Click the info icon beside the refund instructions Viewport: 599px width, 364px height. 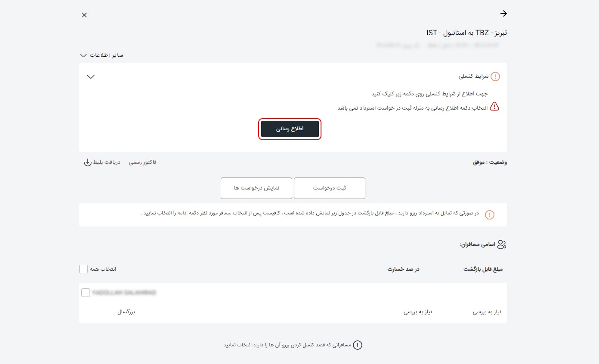pyautogui.click(x=489, y=214)
